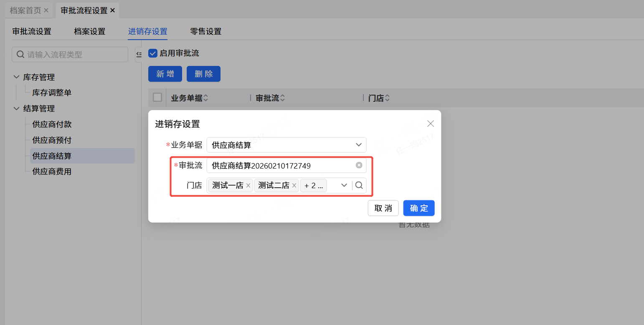
Task: Remove the 测试一店 store tag
Action: point(248,186)
